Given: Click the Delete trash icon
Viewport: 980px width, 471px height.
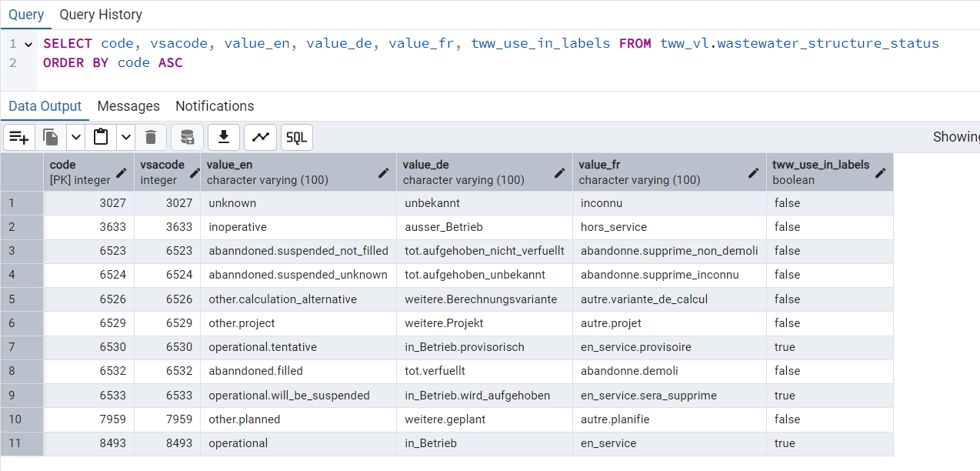Looking at the screenshot, I should tap(151, 137).
